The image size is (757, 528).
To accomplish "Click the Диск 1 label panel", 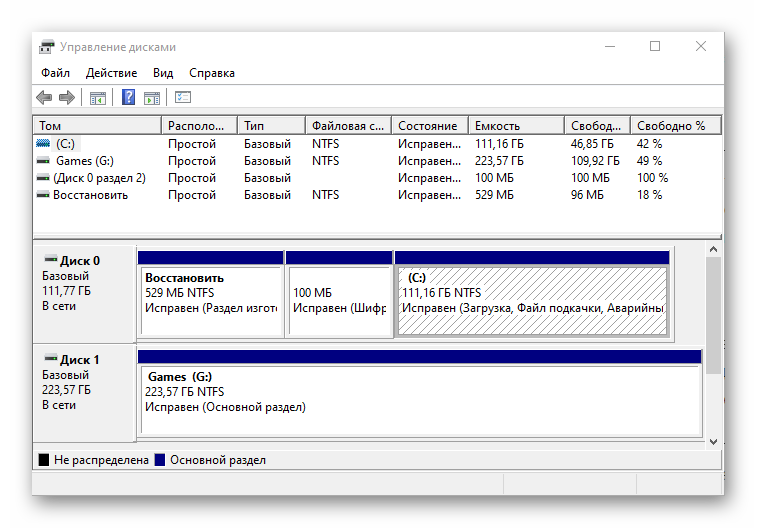I will [x=84, y=393].
